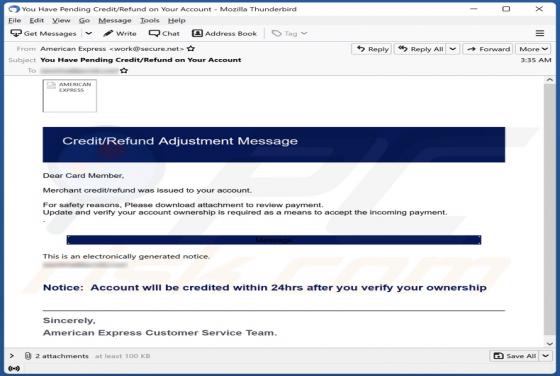The height and width of the screenshot is (376, 560).
Task: Open the Tools menu
Action: click(150, 20)
